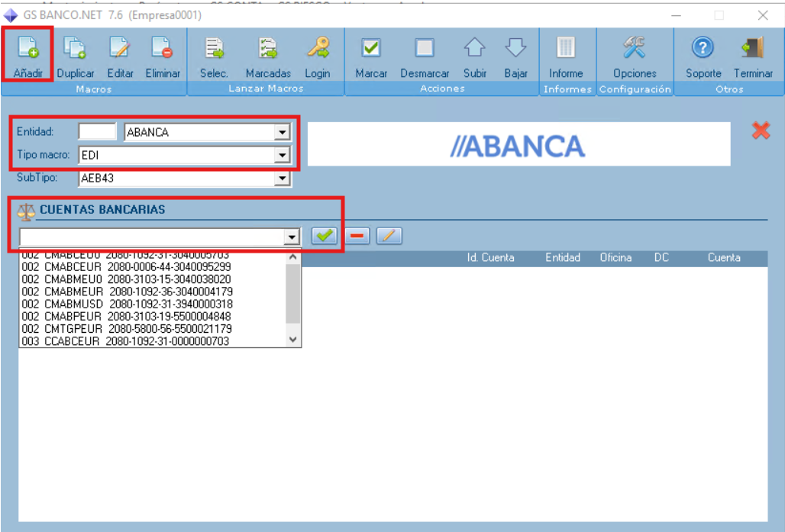Click the Entidad code input field
The width and height of the screenshot is (785, 532).
point(98,131)
